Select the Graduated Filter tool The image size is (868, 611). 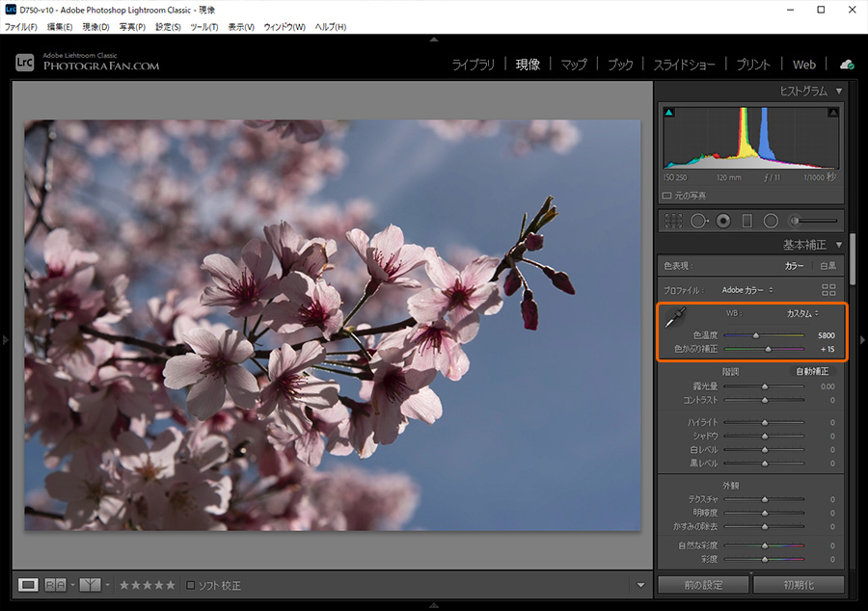[x=746, y=221]
